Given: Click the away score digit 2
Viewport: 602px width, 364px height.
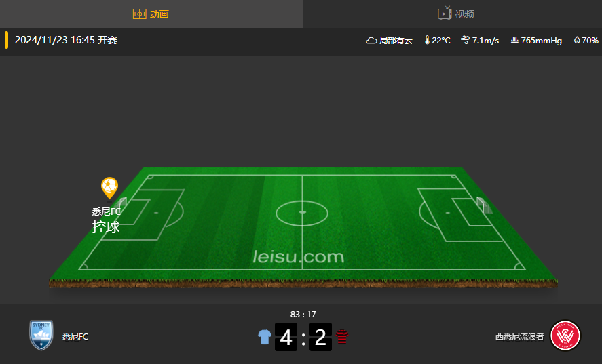Looking at the screenshot, I should (x=320, y=337).
